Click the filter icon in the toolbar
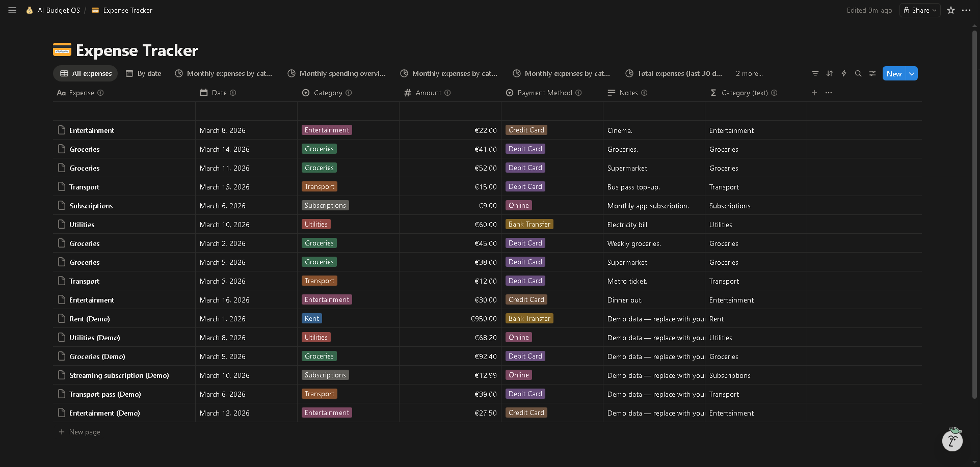The width and height of the screenshot is (980, 467). [815, 73]
